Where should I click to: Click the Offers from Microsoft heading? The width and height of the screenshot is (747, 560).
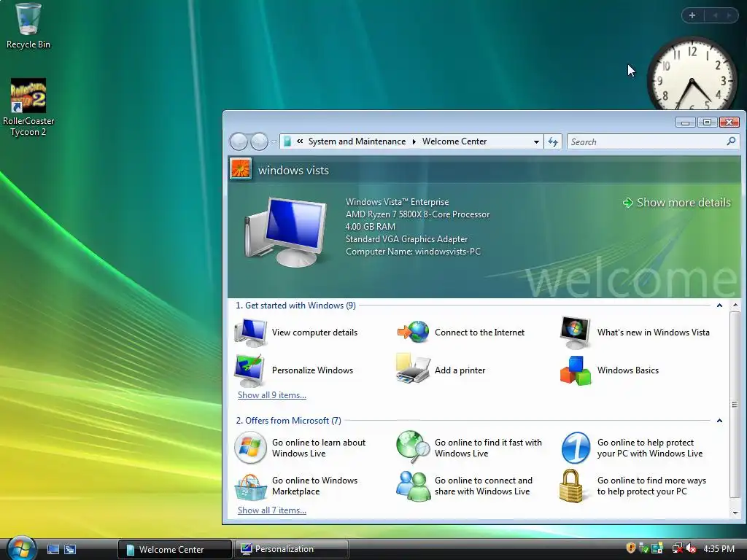[288, 421]
